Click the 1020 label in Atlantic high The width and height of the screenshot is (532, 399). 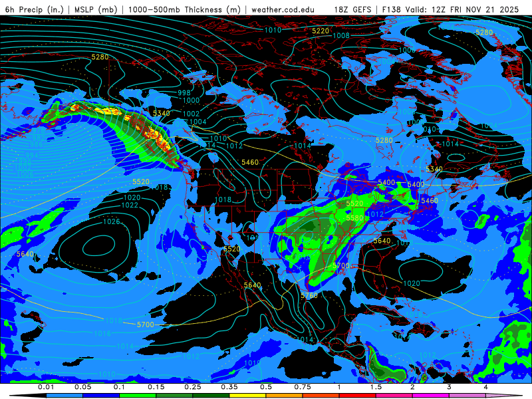(x=412, y=283)
